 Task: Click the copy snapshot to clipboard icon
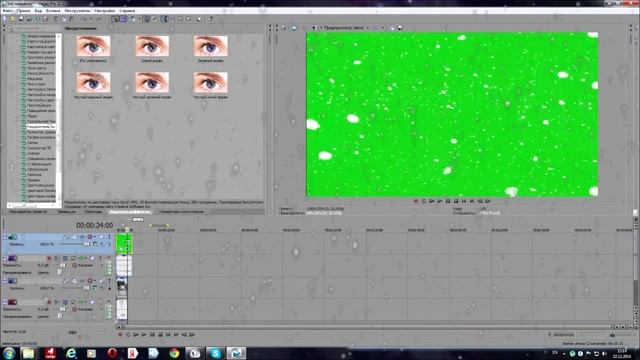tap(391, 28)
